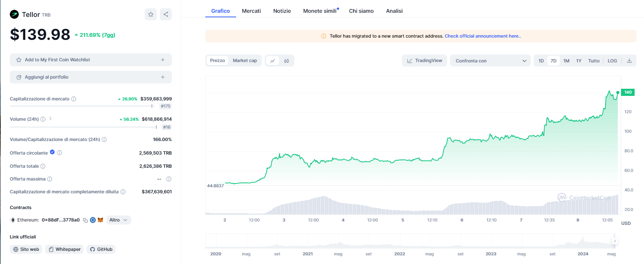The height and width of the screenshot is (264, 644).
Task: Copy the Ethereum contract address
Action: [x=85, y=220]
